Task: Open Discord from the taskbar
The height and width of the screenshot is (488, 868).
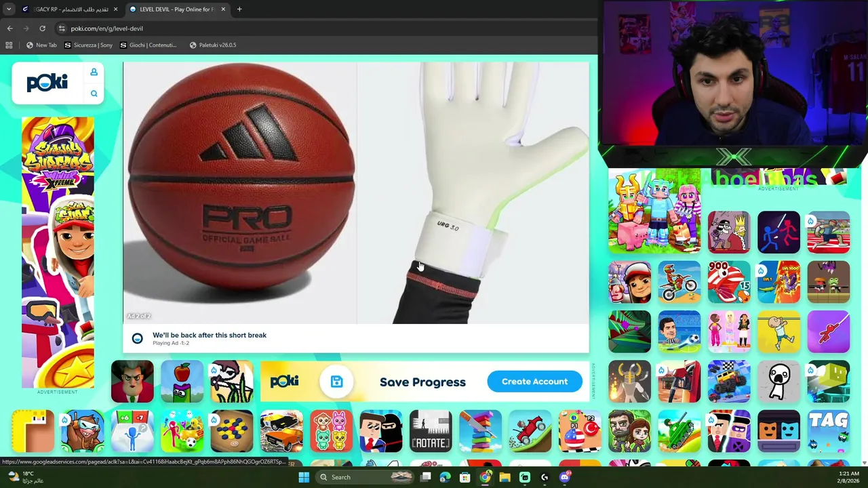Action: (x=565, y=477)
